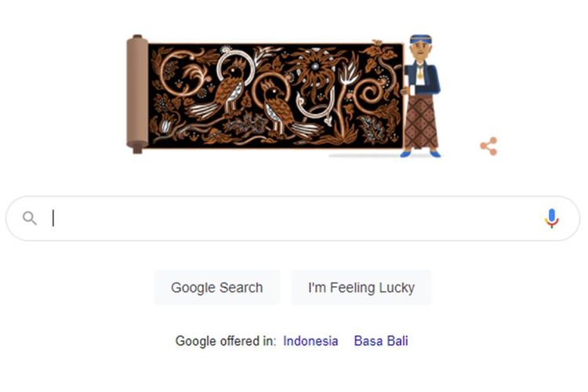Image resolution: width=588 pixels, height=392 pixels.
Task: Click the large spiky flower batik motif
Action: pyautogui.click(x=314, y=71)
